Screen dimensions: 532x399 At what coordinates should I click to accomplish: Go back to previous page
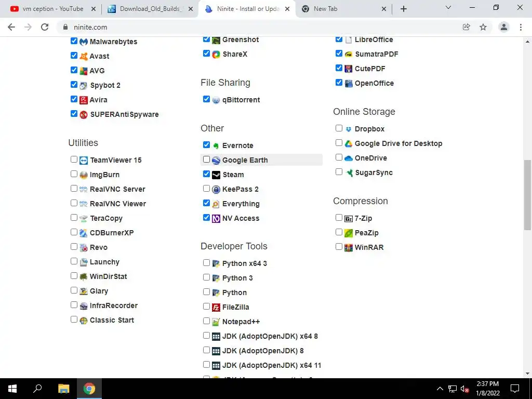11,27
